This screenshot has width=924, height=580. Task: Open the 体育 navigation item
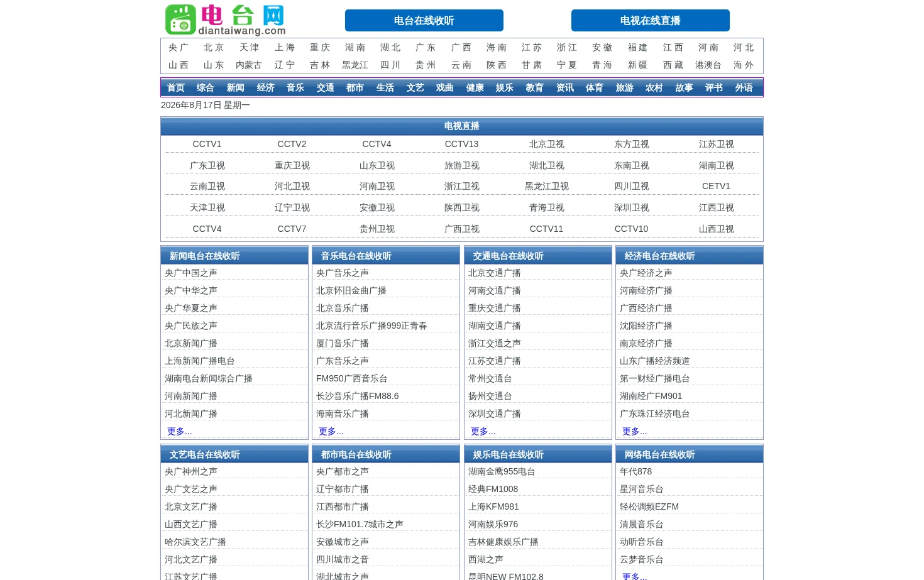pos(595,87)
